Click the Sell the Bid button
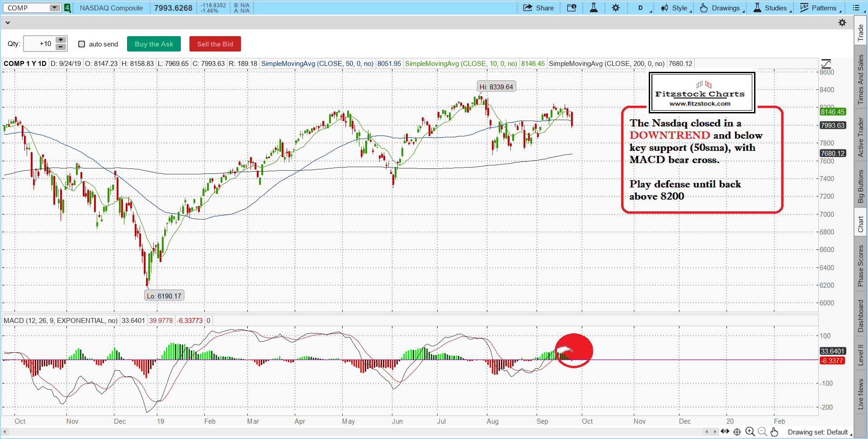 pos(215,44)
